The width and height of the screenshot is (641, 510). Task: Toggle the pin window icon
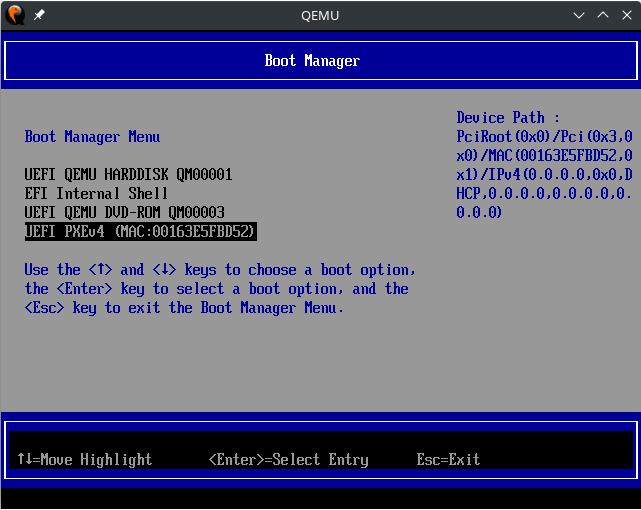(39, 15)
